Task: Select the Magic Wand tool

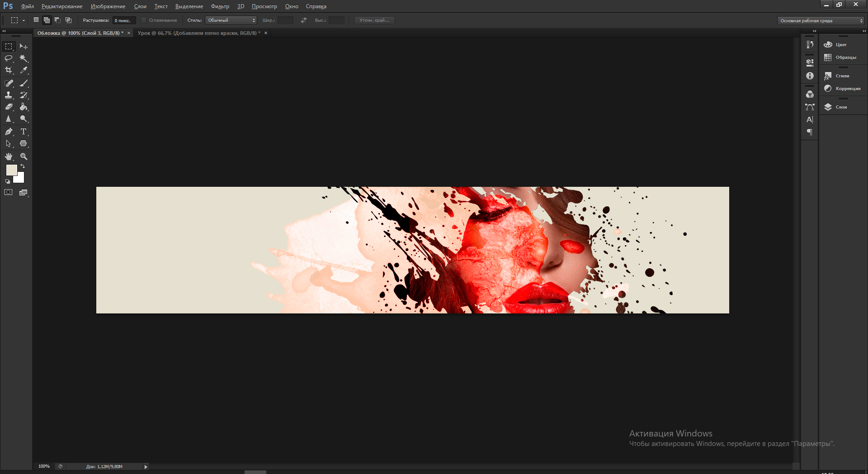Action: coord(24,58)
